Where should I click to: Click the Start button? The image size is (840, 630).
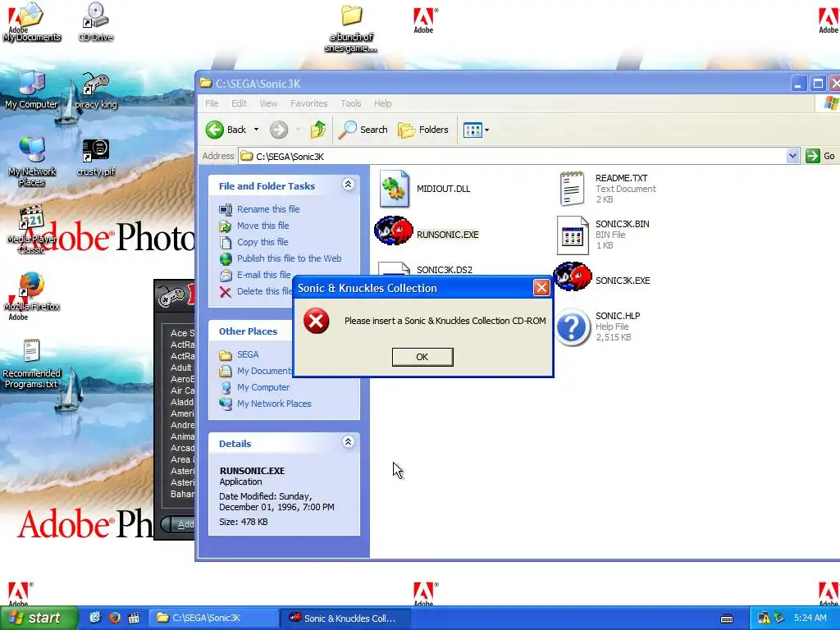point(39,619)
